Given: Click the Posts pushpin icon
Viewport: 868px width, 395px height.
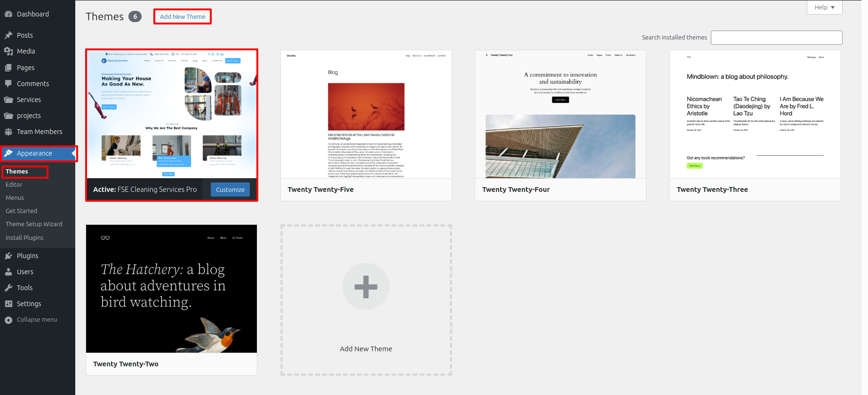Looking at the screenshot, I should [x=8, y=35].
